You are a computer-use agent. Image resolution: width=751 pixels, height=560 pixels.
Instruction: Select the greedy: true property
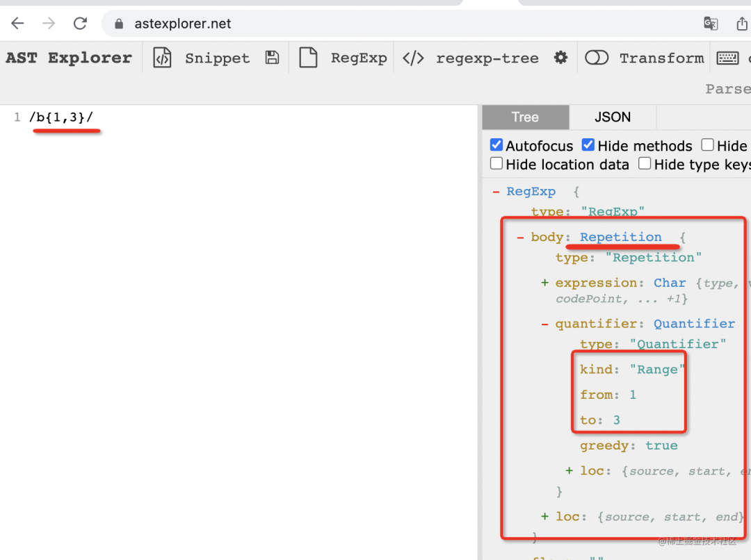(629, 445)
